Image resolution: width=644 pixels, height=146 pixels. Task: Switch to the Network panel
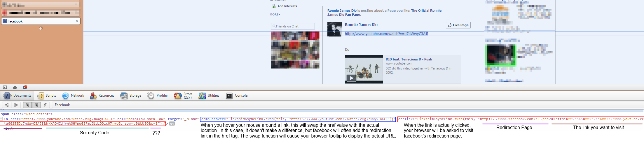tap(73, 95)
